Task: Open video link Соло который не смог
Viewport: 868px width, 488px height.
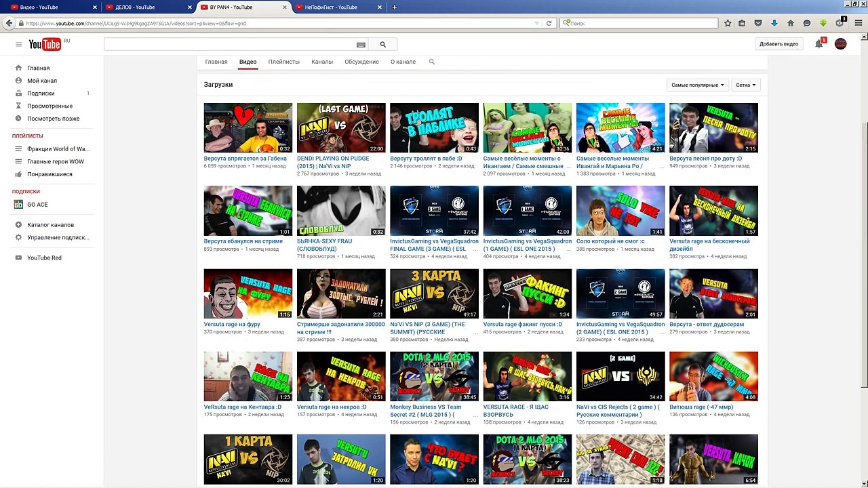Action: [610, 241]
